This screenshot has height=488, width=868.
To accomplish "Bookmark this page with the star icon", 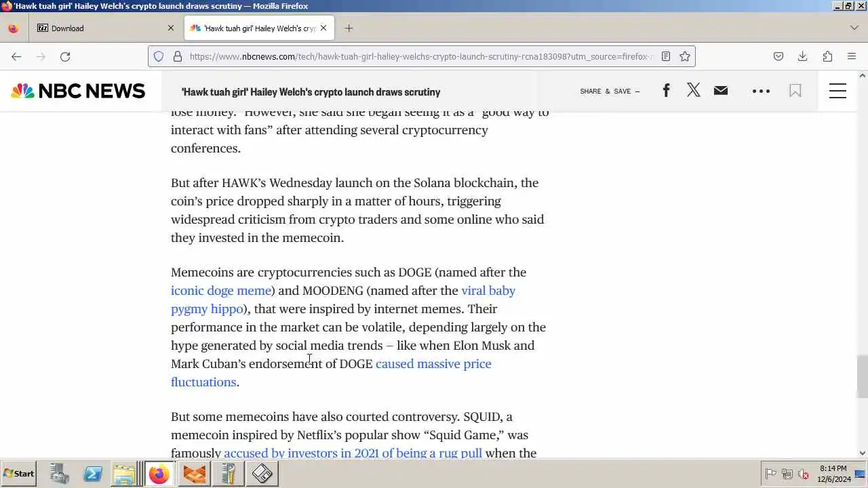I will click(x=685, y=57).
